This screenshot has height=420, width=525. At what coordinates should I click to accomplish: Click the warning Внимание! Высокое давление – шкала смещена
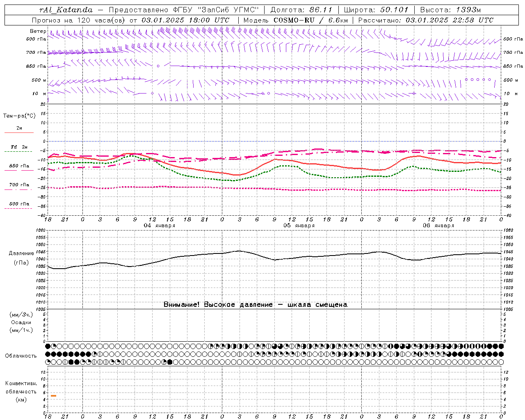point(256,305)
